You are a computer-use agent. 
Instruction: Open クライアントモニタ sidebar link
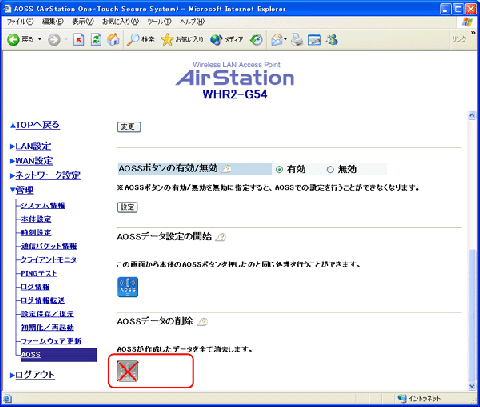(49, 260)
